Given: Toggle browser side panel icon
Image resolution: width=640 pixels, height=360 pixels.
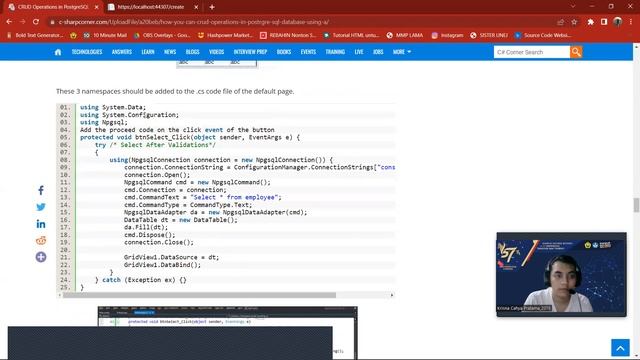Looking at the screenshot, I should pos(604,22).
